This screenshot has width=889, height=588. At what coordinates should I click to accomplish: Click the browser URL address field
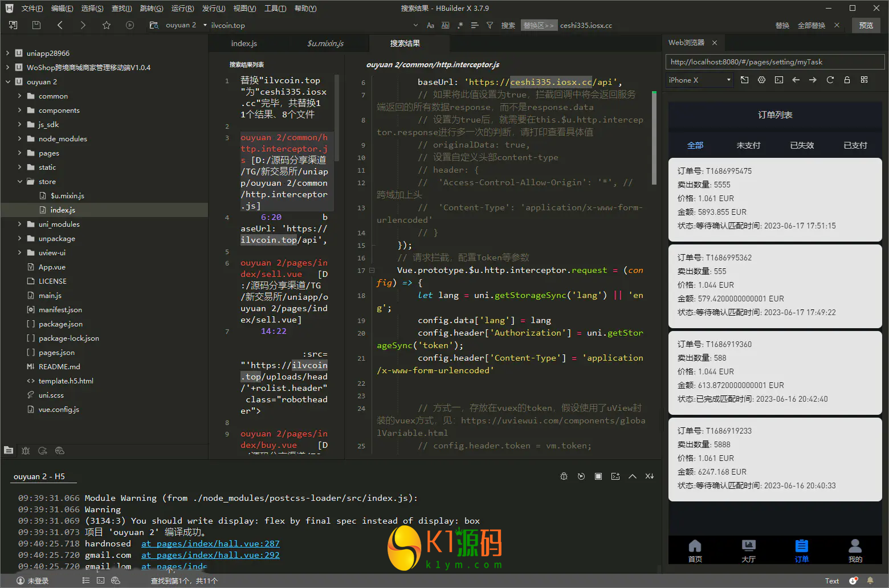[x=774, y=62]
